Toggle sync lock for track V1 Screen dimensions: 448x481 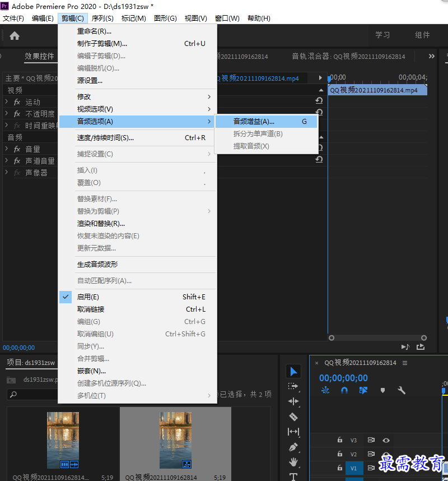coord(371,468)
